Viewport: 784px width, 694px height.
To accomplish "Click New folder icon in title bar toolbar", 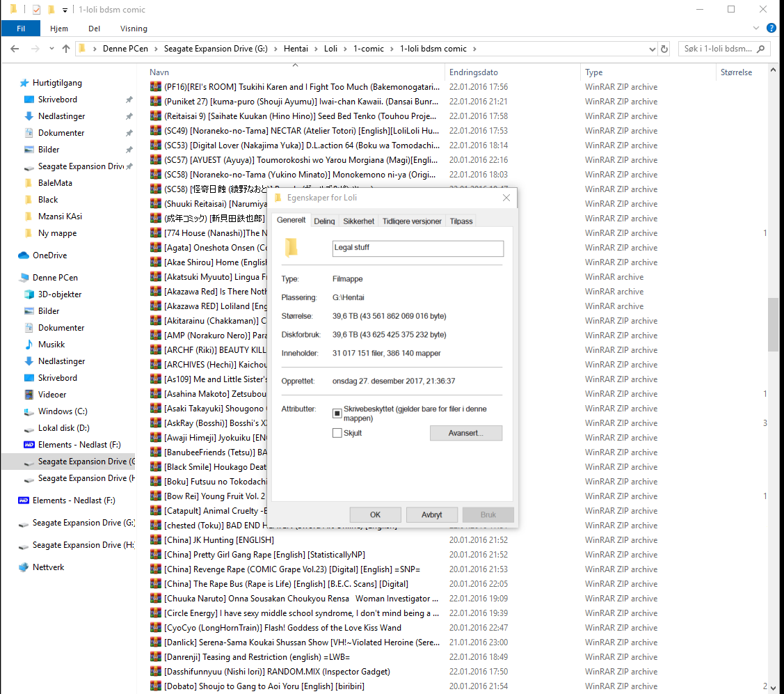I will click(x=51, y=10).
